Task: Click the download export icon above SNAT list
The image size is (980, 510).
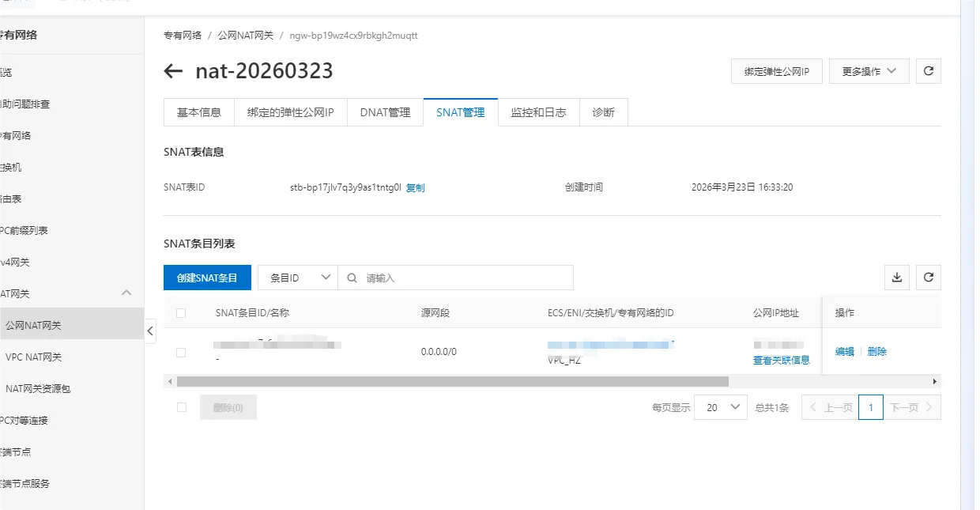Action: point(896,278)
